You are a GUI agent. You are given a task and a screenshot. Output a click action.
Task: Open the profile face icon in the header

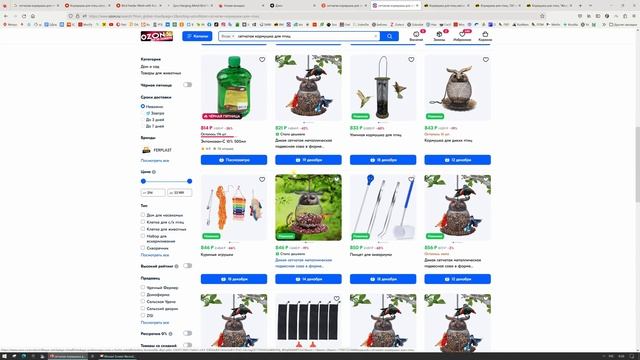pos(416,34)
